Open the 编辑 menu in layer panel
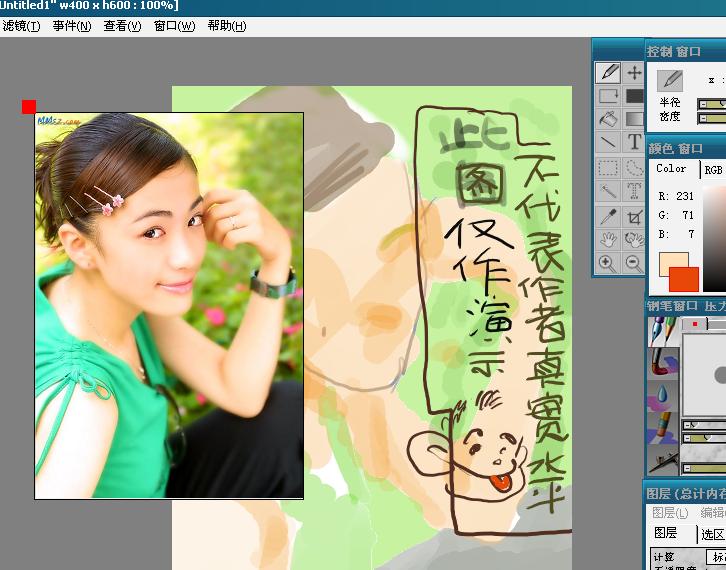 tap(713, 513)
